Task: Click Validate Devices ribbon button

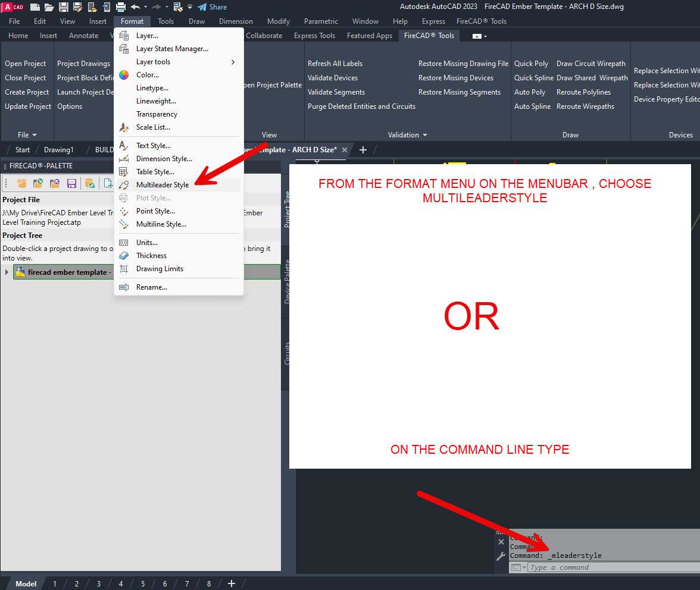Action: click(333, 77)
